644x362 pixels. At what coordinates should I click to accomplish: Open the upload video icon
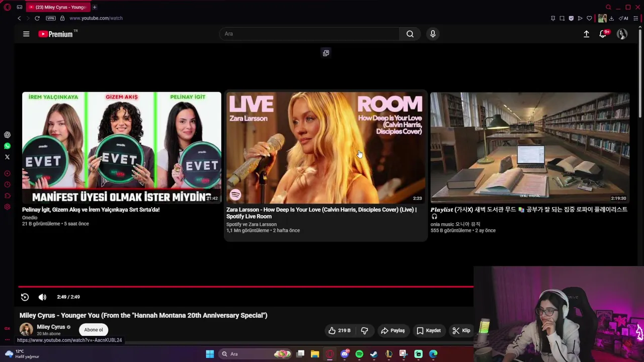coord(586,34)
